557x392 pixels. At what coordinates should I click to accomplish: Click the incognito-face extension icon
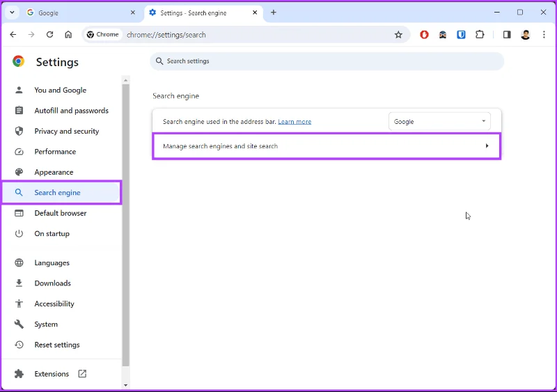coord(443,35)
